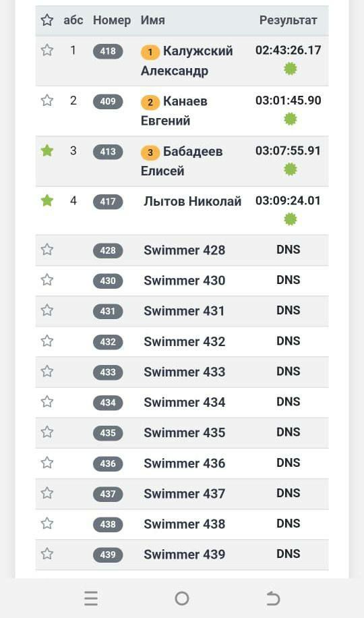The width and height of the screenshot is (364, 618).
Task: Tap Android back arrow button
Action: (272, 598)
